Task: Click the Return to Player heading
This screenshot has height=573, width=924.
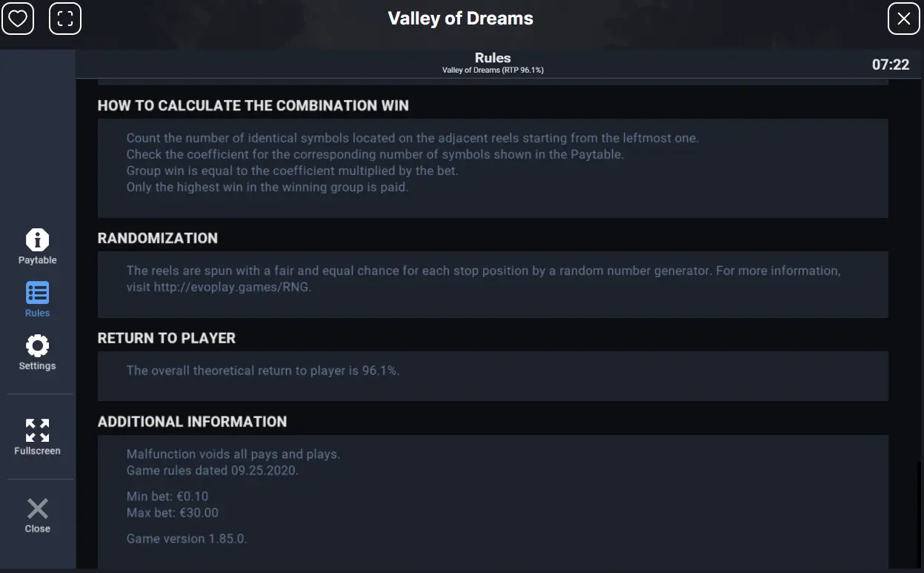Action: (167, 338)
